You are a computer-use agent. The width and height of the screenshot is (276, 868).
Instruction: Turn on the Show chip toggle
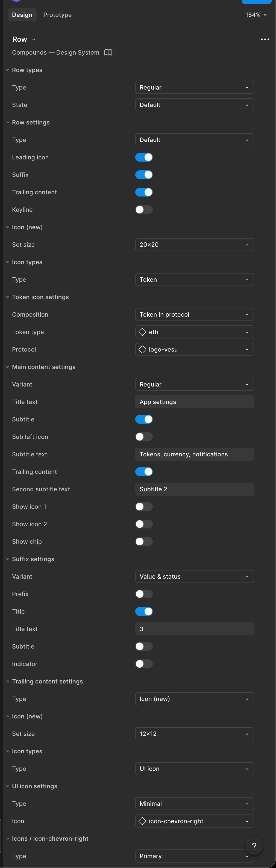pos(144,542)
